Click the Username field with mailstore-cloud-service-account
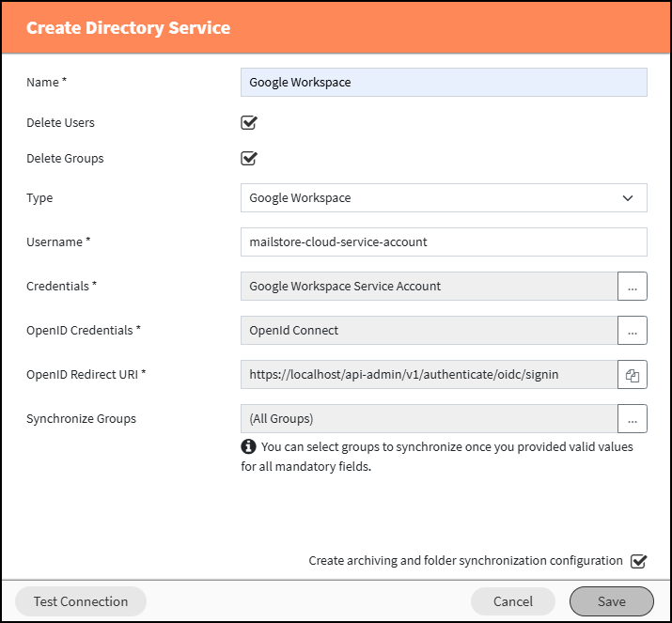 pyautogui.click(x=444, y=242)
